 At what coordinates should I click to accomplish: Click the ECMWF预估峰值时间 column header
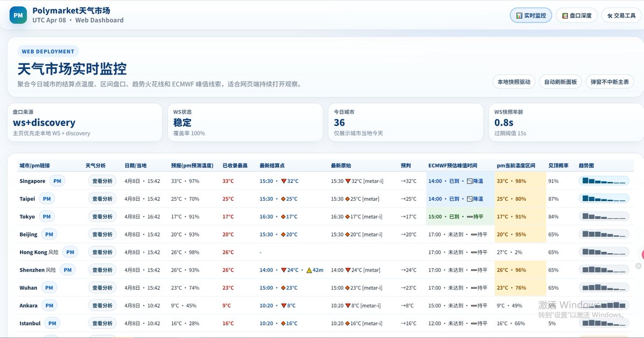coord(452,165)
